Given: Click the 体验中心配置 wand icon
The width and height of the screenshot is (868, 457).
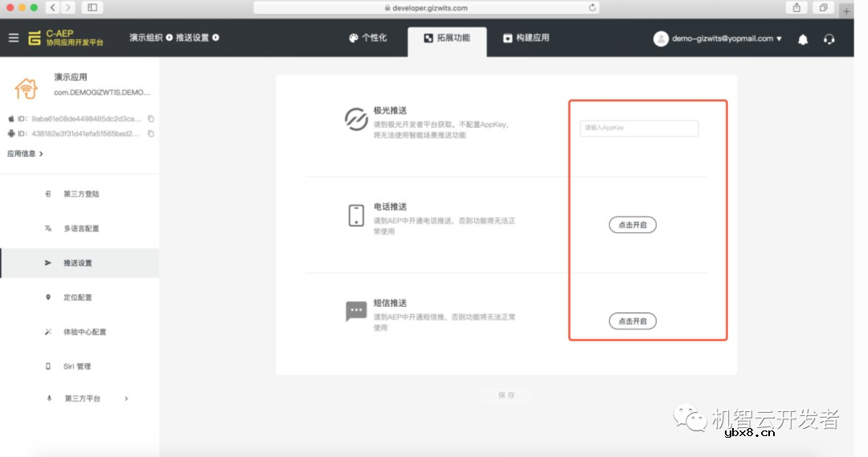Looking at the screenshot, I should [48, 332].
